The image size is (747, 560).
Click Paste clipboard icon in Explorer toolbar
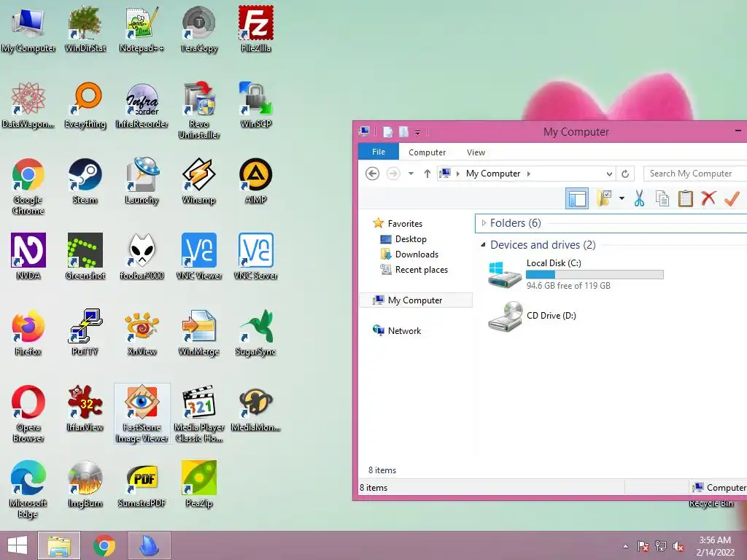[x=685, y=198]
